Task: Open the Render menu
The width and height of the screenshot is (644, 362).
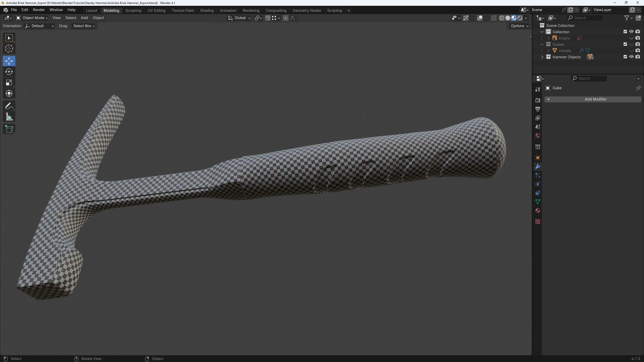Action: pyautogui.click(x=38, y=10)
